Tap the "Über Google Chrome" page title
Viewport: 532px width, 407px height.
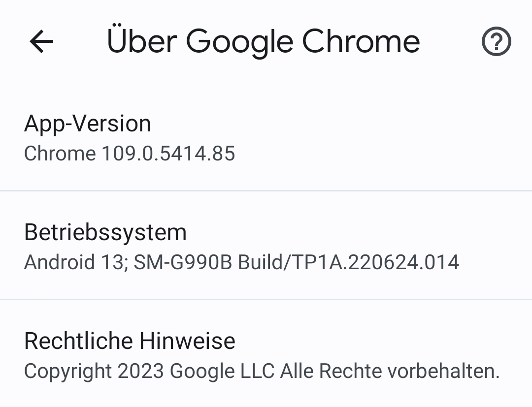click(263, 42)
